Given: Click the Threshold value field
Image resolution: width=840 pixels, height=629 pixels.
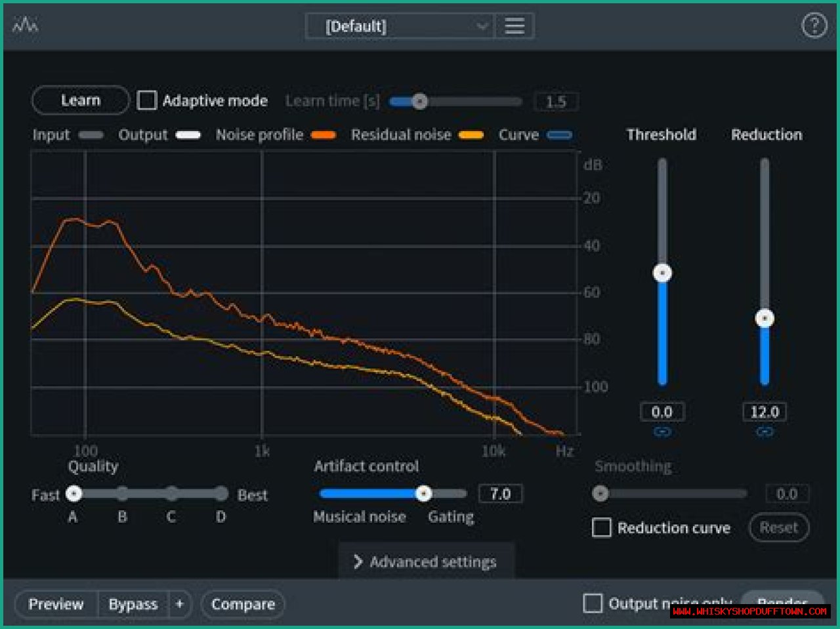Looking at the screenshot, I should point(662,412).
